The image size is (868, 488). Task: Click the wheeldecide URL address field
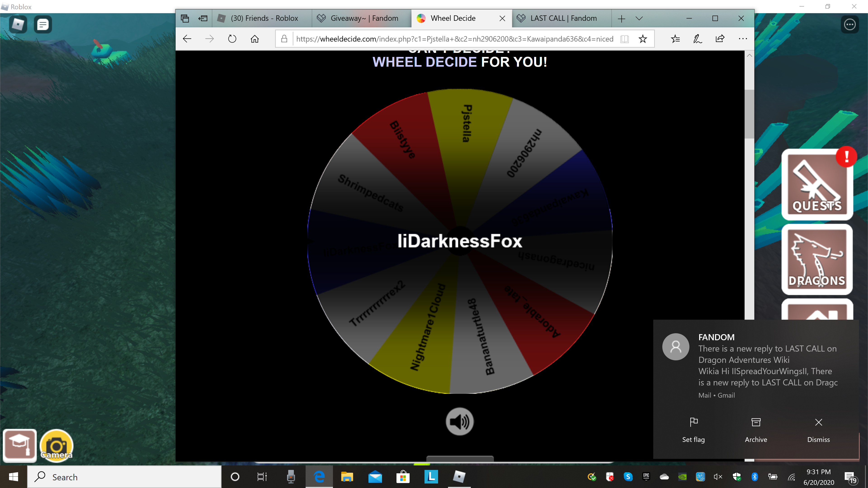(x=455, y=39)
